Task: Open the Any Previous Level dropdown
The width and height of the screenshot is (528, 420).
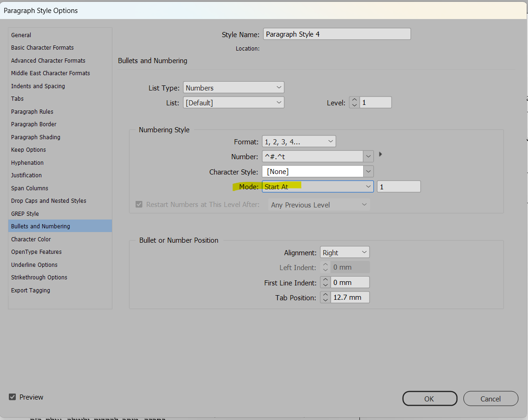Action: [319, 205]
